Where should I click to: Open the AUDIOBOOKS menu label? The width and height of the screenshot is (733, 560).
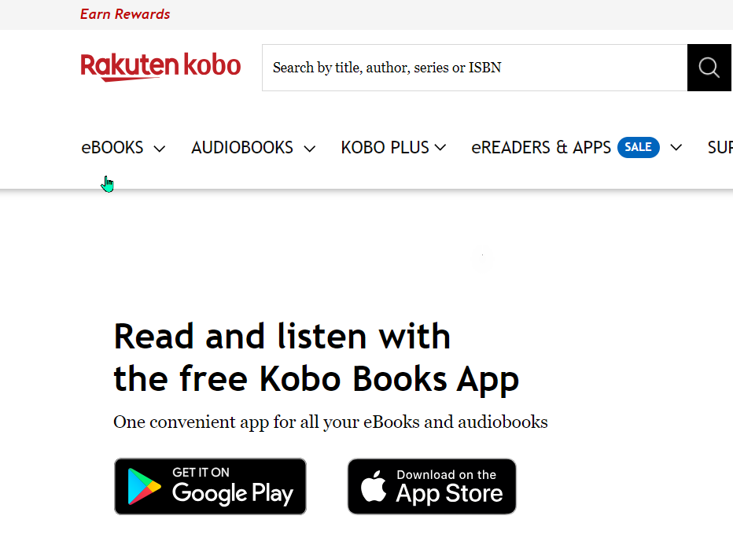242,148
